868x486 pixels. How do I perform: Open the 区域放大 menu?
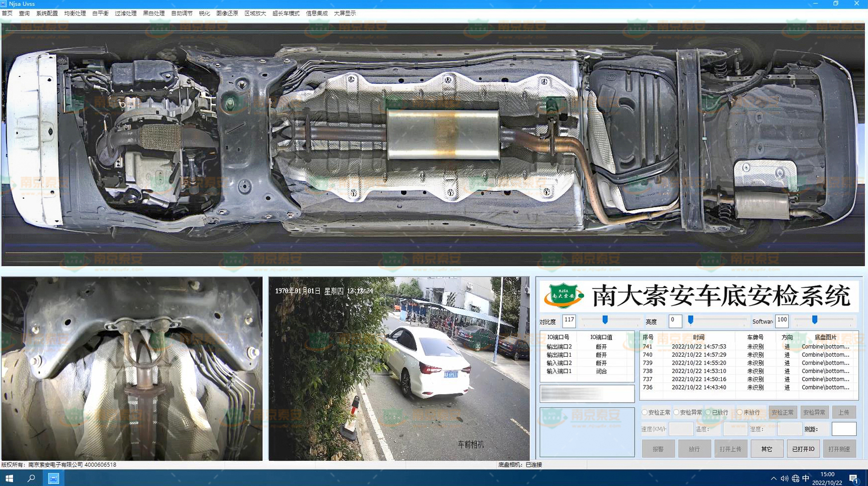(x=255, y=13)
